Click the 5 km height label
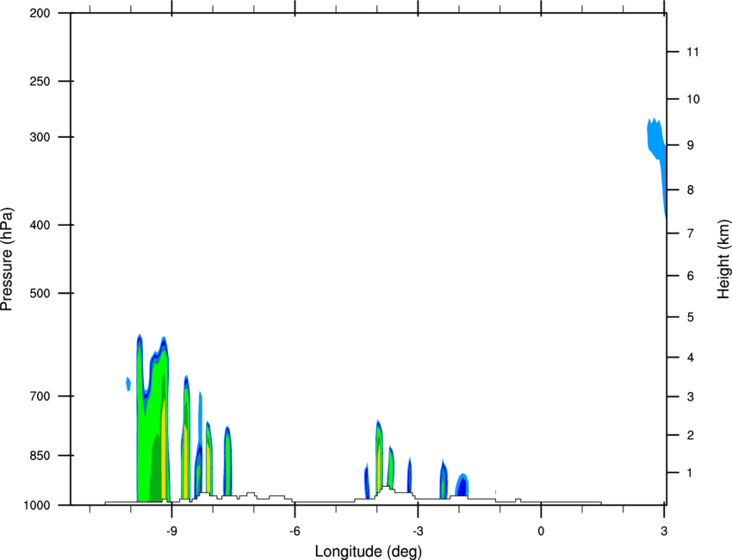Image resolution: width=732 pixels, height=560 pixels. tap(691, 318)
